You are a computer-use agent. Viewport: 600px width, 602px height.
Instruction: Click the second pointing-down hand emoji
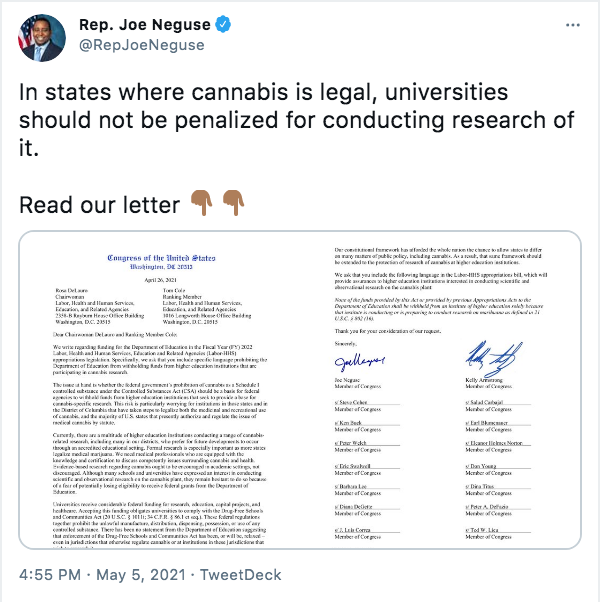coord(233,203)
